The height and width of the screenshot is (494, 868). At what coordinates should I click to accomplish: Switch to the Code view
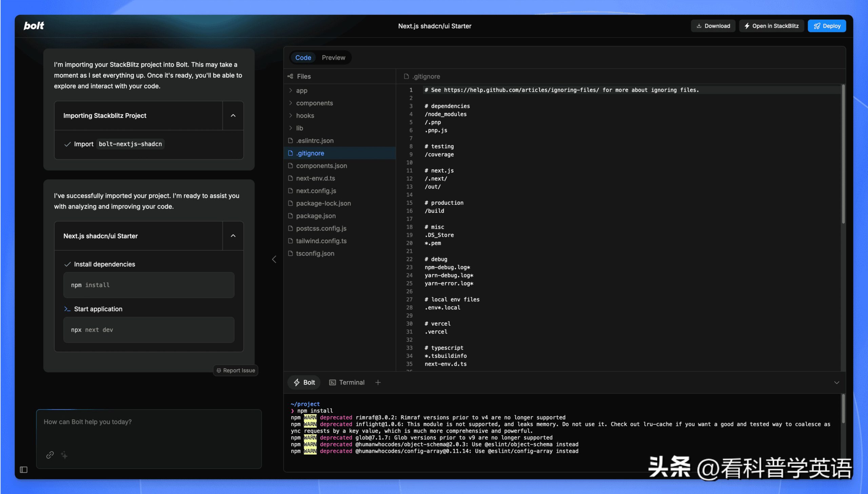pyautogui.click(x=303, y=58)
